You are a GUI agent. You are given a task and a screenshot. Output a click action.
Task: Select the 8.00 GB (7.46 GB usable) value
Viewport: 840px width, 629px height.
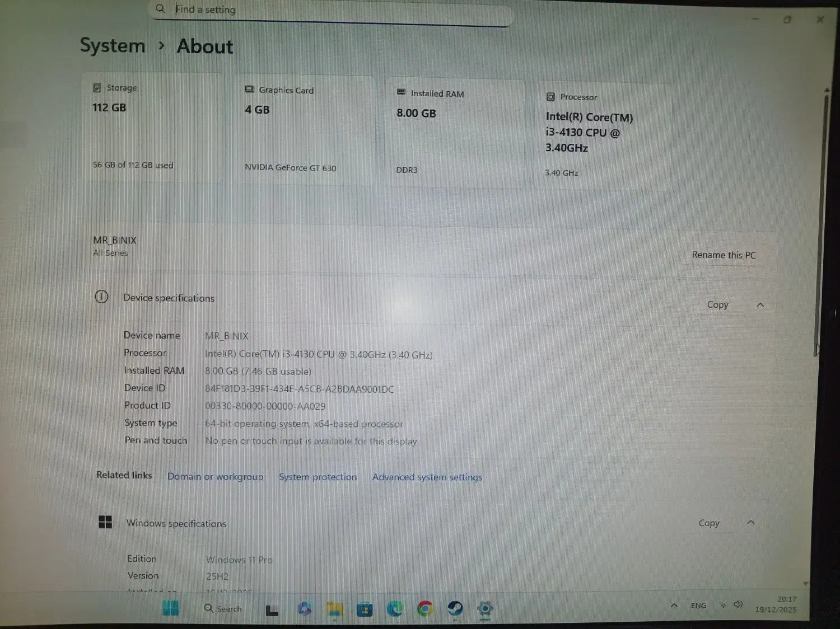click(x=258, y=371)
